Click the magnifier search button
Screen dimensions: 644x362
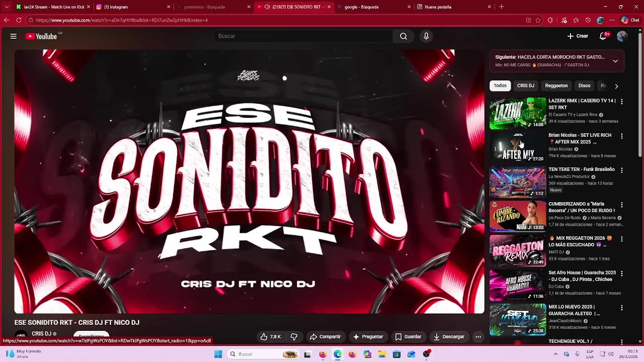pyautogui.click(x=404, y=36)
